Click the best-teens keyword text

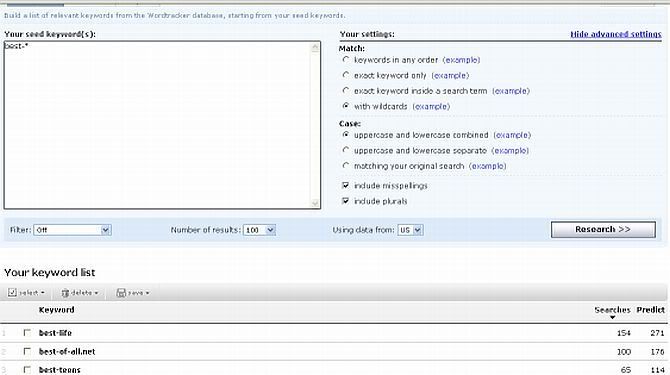click(x=59, y=370)
